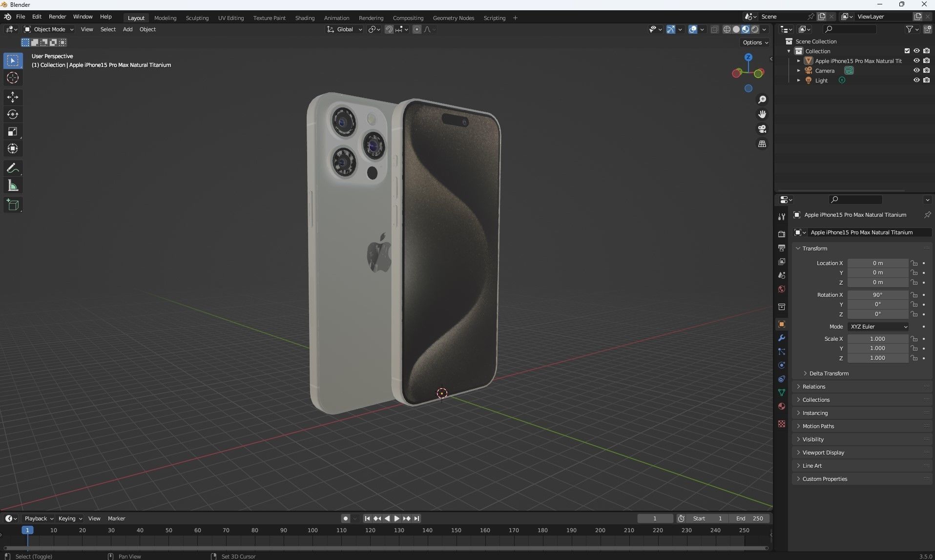Open the View Layer properties tab
The width and height of the screenshot is (935, 560).
tap(781, 262)
